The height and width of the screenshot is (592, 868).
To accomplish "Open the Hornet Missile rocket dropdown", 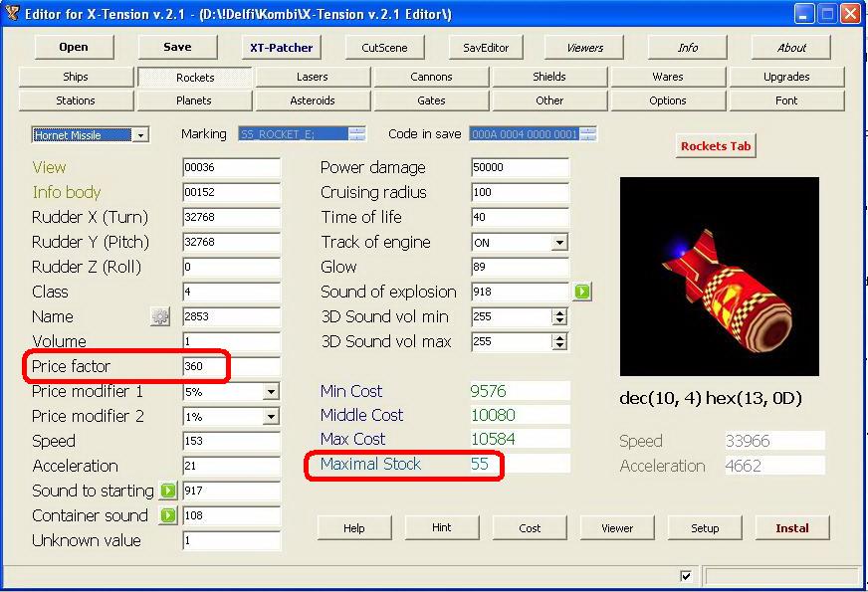I will click(x=140, y=135).
